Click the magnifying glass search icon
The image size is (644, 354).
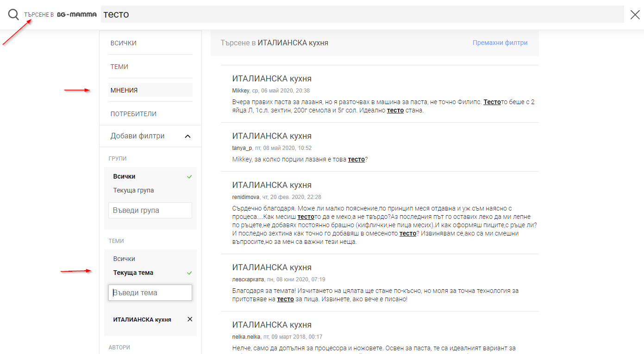(x=13, y=15)
